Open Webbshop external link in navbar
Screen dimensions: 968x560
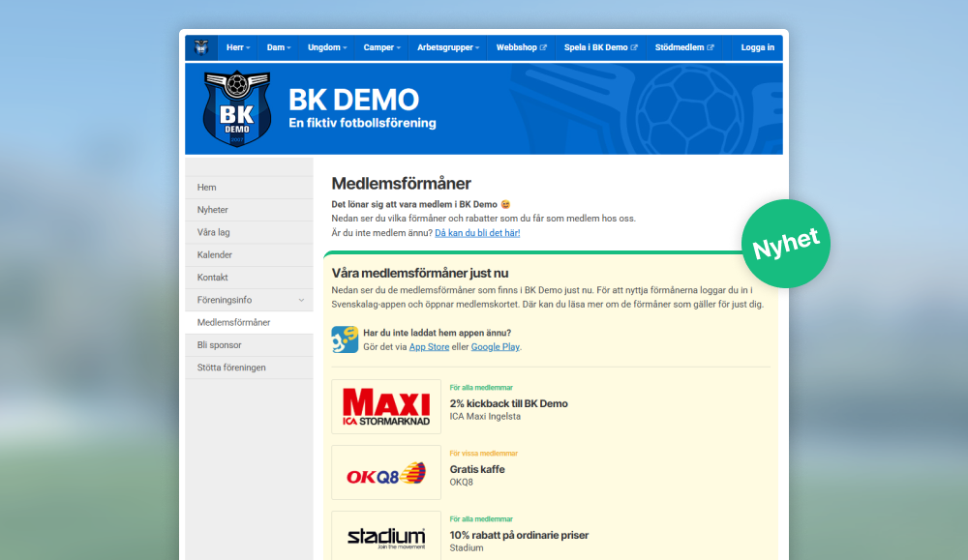point(521,47)
